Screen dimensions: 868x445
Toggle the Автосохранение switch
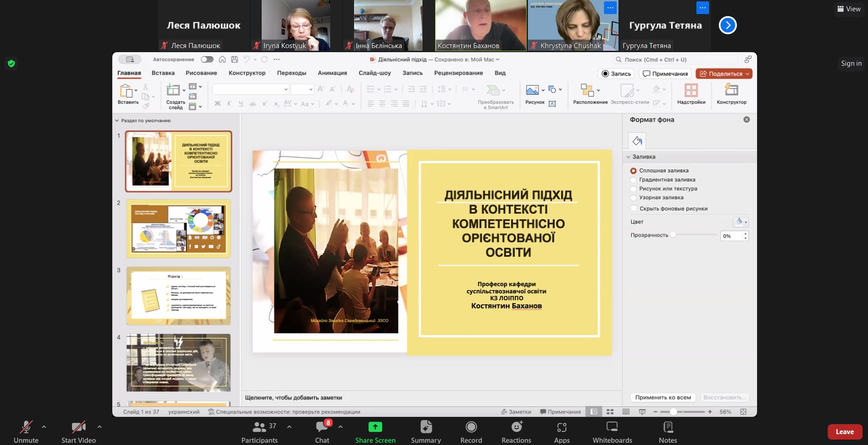coord(207,59)
